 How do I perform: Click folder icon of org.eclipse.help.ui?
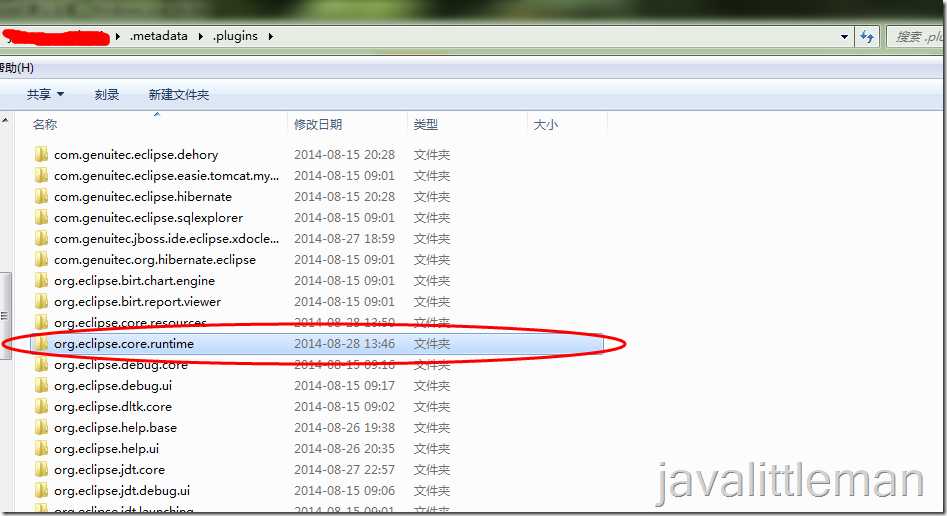(41, 448)
